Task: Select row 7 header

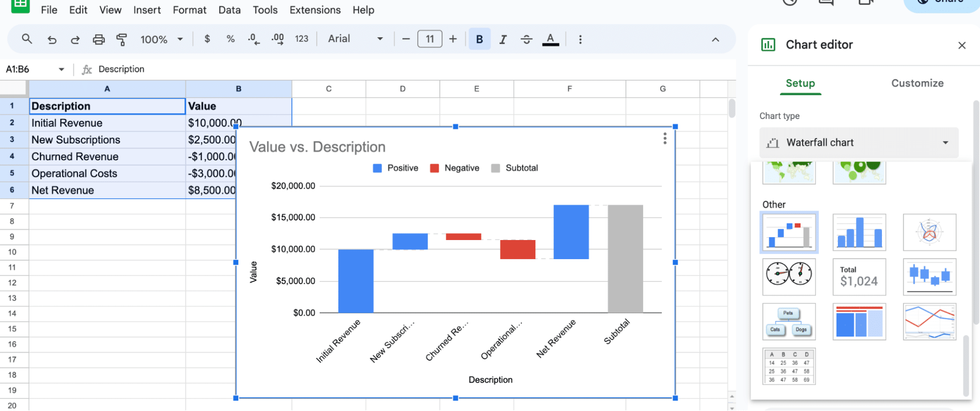Action: pyautogui.click(x=12, y=206)
